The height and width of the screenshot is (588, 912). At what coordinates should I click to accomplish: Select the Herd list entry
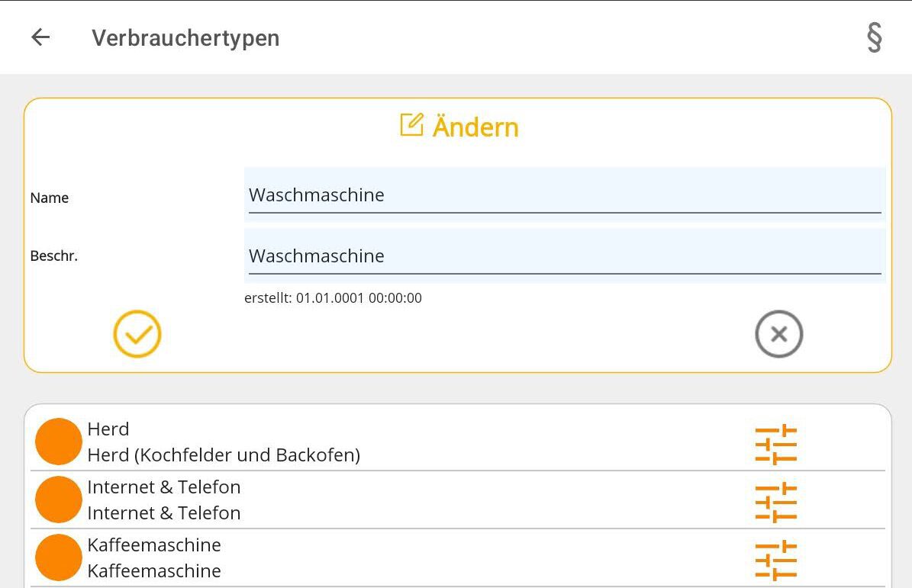click(108, 429)
